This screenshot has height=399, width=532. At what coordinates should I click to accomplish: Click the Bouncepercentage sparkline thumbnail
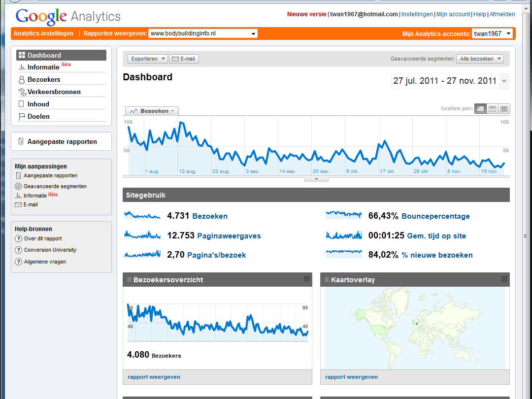pos(344,215)
